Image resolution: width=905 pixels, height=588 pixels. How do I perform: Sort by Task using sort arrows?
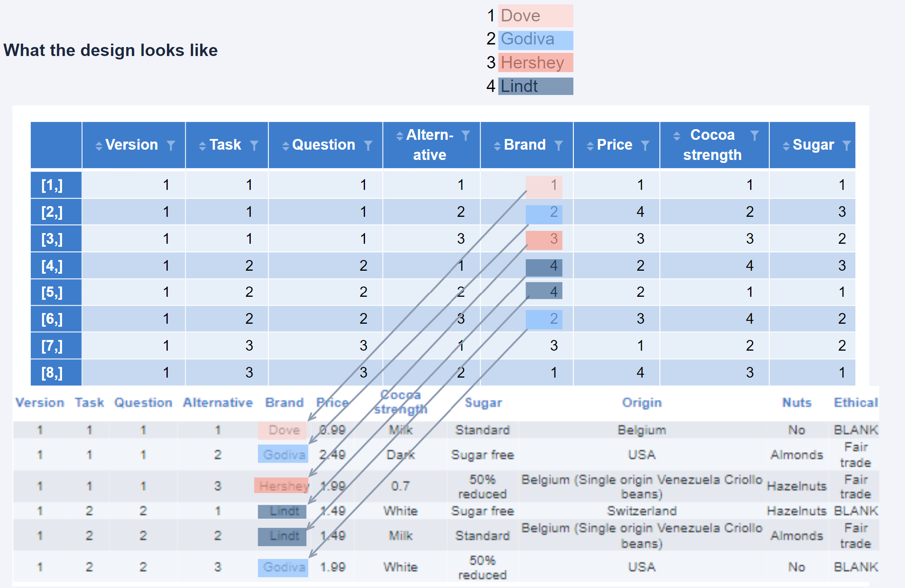click(203, 146)
